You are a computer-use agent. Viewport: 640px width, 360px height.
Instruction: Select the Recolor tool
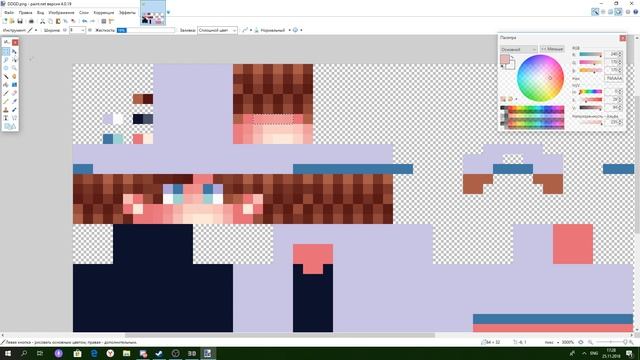pos(14,110)
